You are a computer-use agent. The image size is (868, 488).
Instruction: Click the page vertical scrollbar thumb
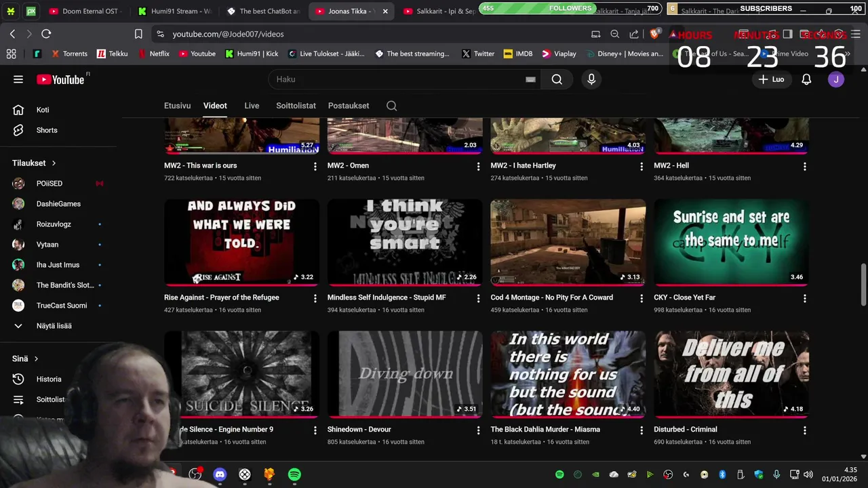click(863, 285)
